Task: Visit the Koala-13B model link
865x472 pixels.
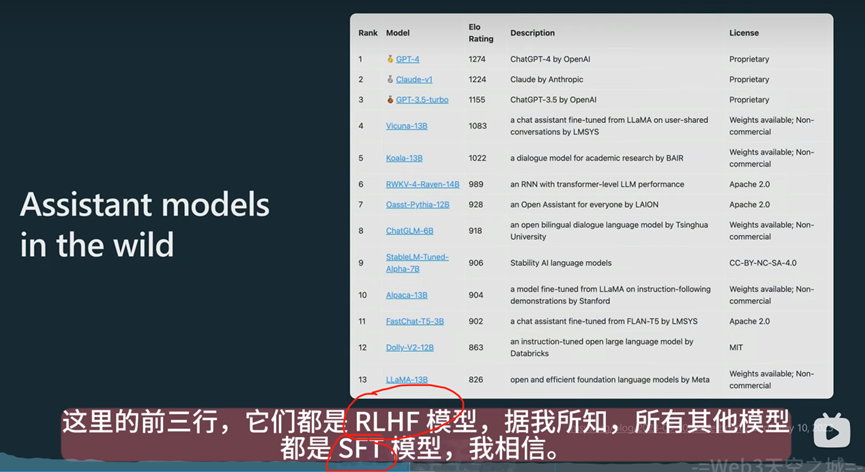Action: tap(404, 158)
